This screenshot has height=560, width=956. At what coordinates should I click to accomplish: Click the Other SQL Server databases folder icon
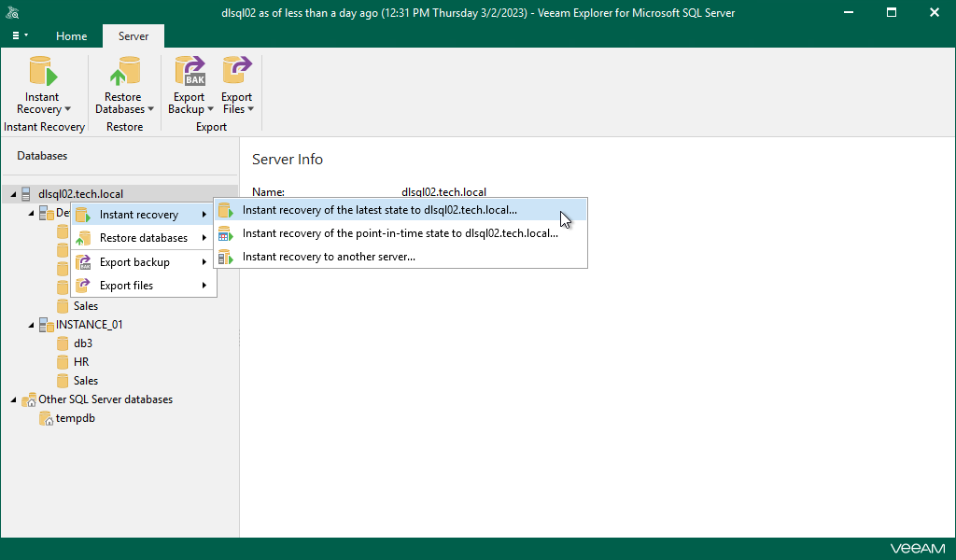pos(29,399)
